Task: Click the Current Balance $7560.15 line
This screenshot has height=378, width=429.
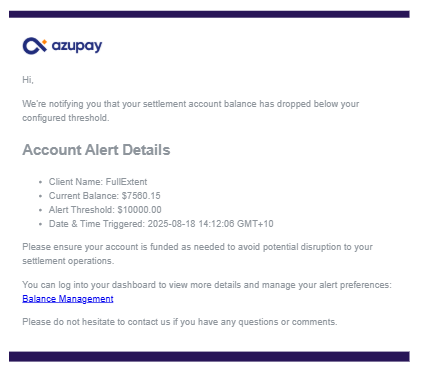Action: tap(104, 196)
